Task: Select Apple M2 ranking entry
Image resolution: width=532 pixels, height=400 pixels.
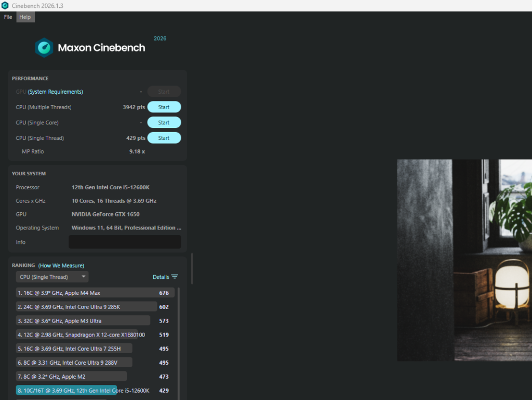Action: click(95, 376)
